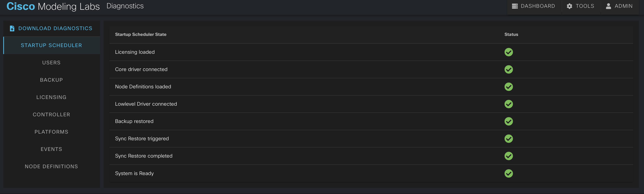Switch to the Users section

click(51, 63)
